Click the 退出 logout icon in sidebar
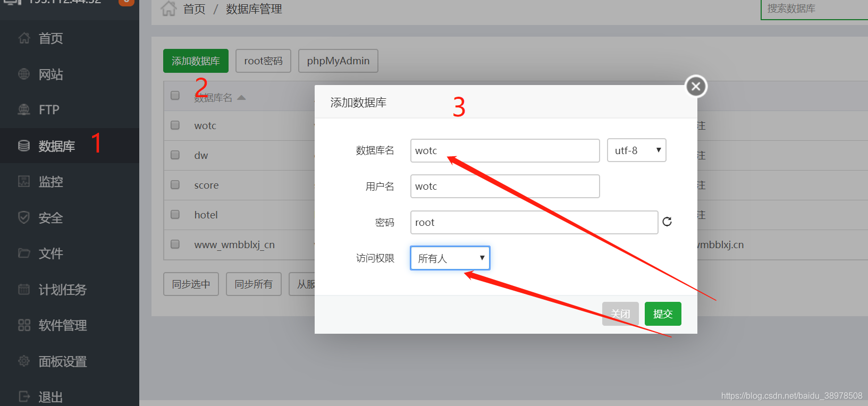The width and height of the screenshot is (868, 406). (x=24, y=396)
